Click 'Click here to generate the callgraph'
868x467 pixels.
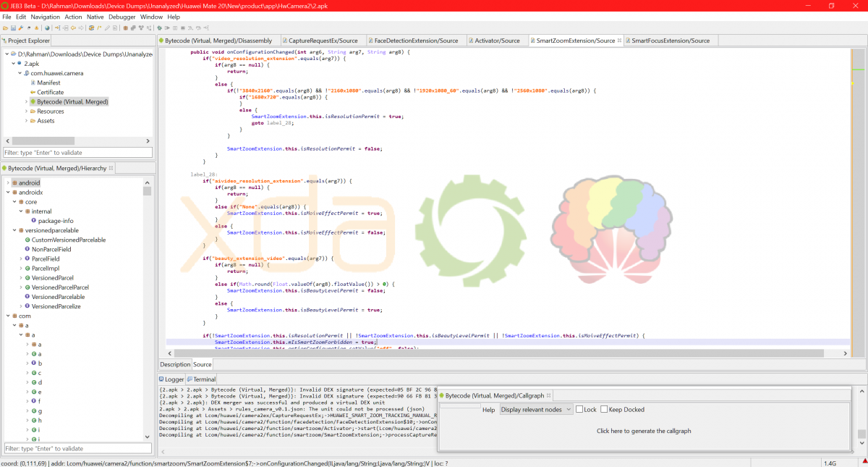click(x=644, y=431)
